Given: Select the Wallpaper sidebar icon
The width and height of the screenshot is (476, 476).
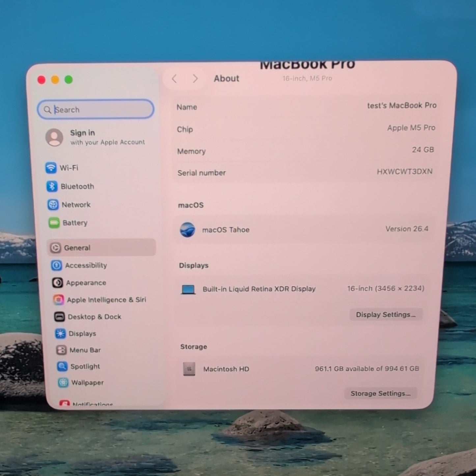Looking at the screenshot, I should [63, 382].
